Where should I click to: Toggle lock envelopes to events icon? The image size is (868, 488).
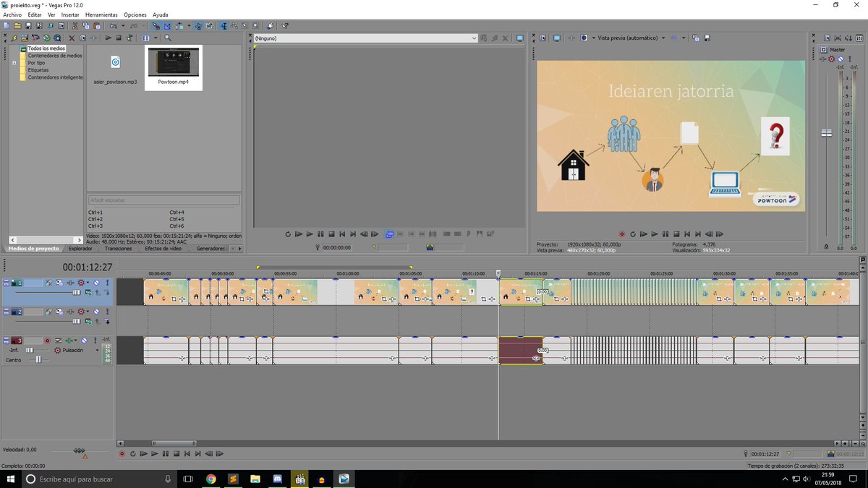tap(198, 26)
